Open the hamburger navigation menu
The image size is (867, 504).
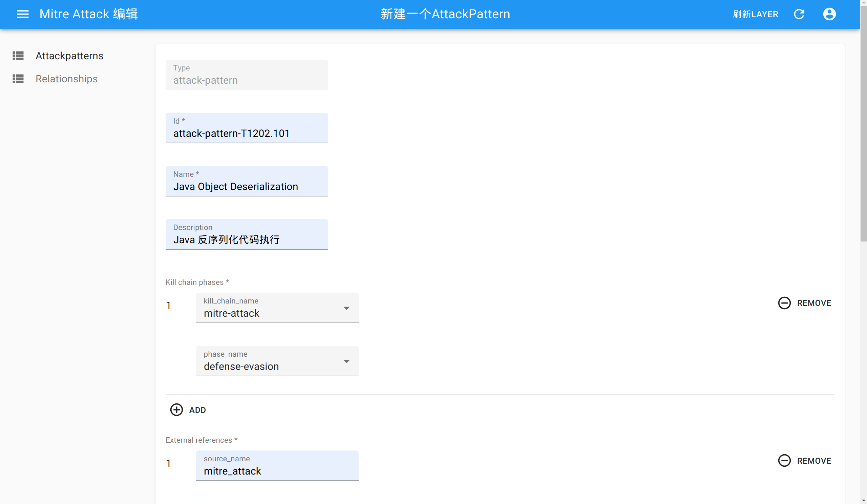(x=23, y=14)
